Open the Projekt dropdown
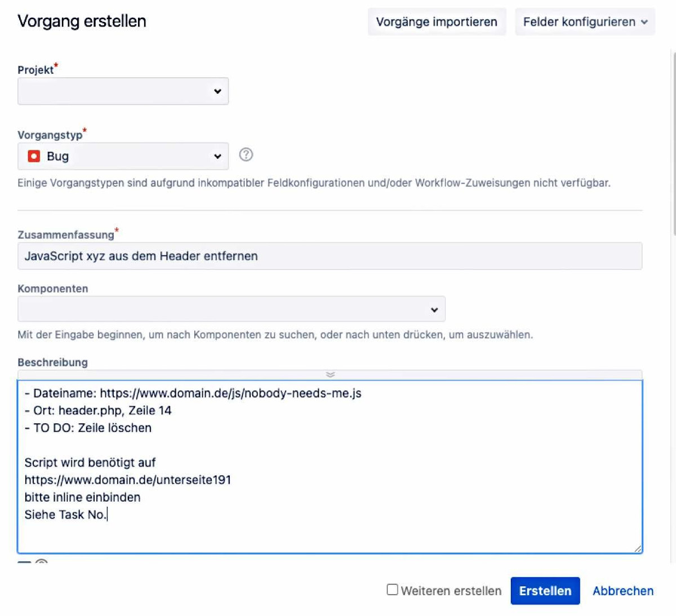The image size is (676, 616). [x=123, y=91]
